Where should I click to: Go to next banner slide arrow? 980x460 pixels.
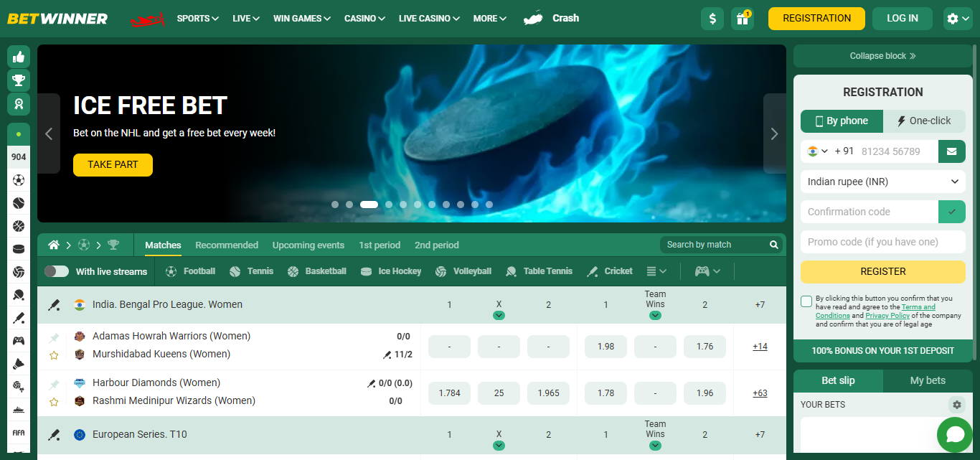coord(774,133)
